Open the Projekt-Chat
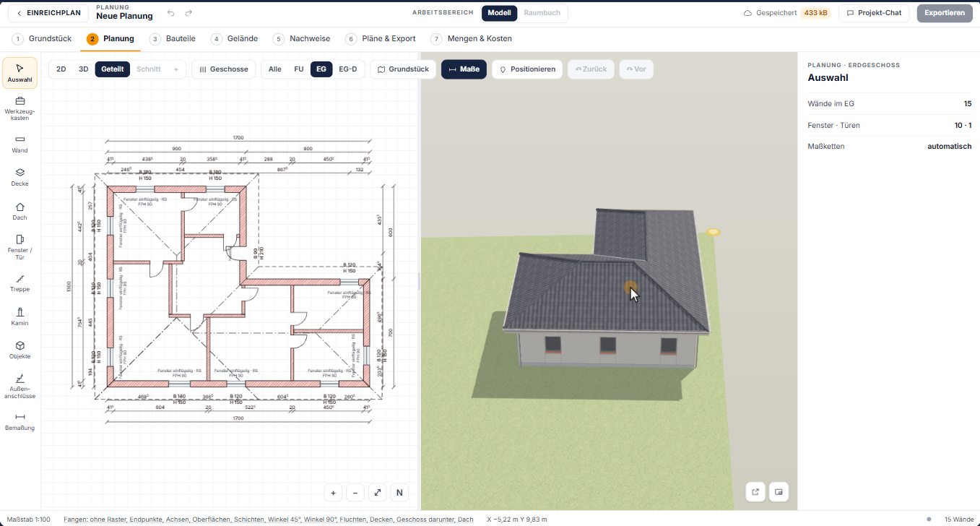The width and height of the screenshot is (980, 526). click(874, 13)
